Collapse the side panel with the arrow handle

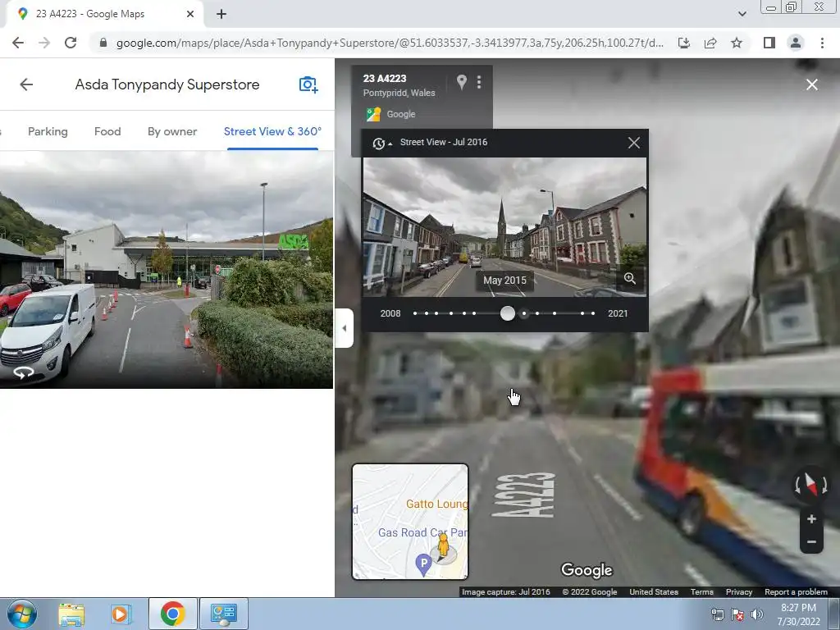[344, 328]
